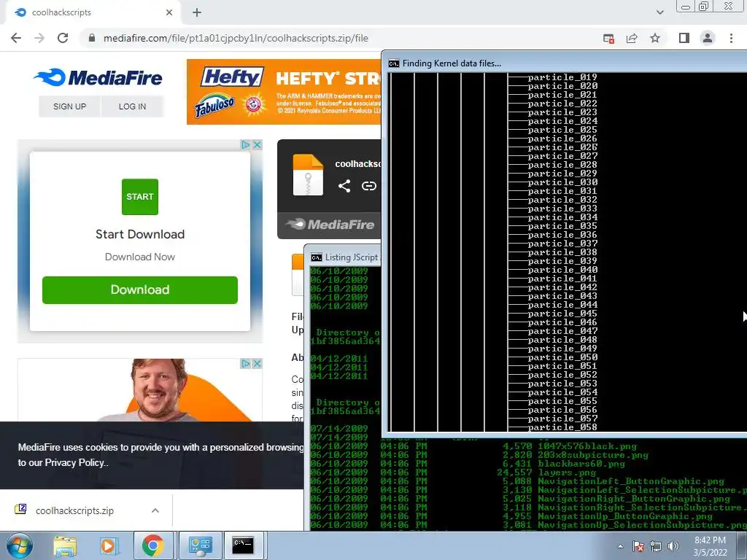
Task: Open volume speaker tray icon
Action: click(x=673, y=546)
